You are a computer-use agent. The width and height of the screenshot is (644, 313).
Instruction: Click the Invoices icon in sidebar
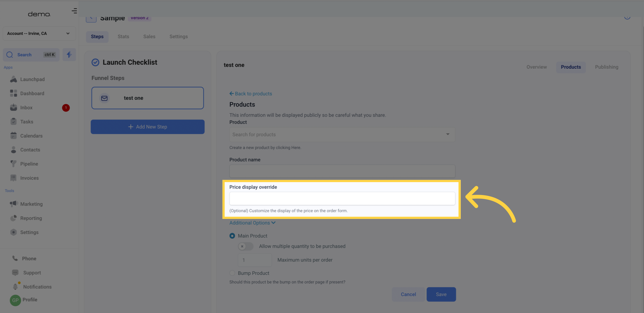13,178
